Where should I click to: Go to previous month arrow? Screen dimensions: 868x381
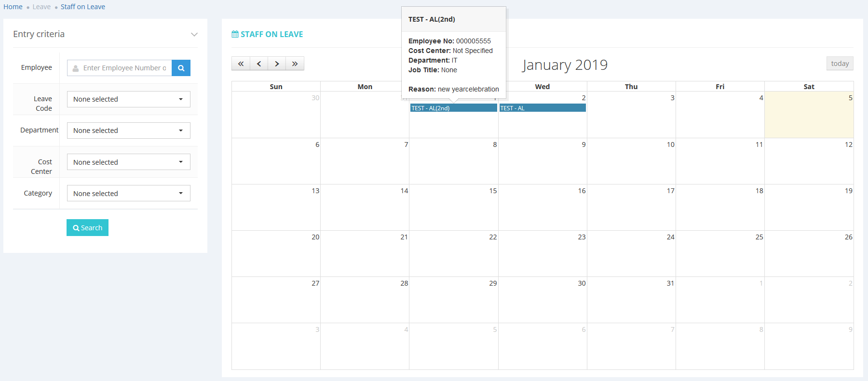(x=259, y=64)
